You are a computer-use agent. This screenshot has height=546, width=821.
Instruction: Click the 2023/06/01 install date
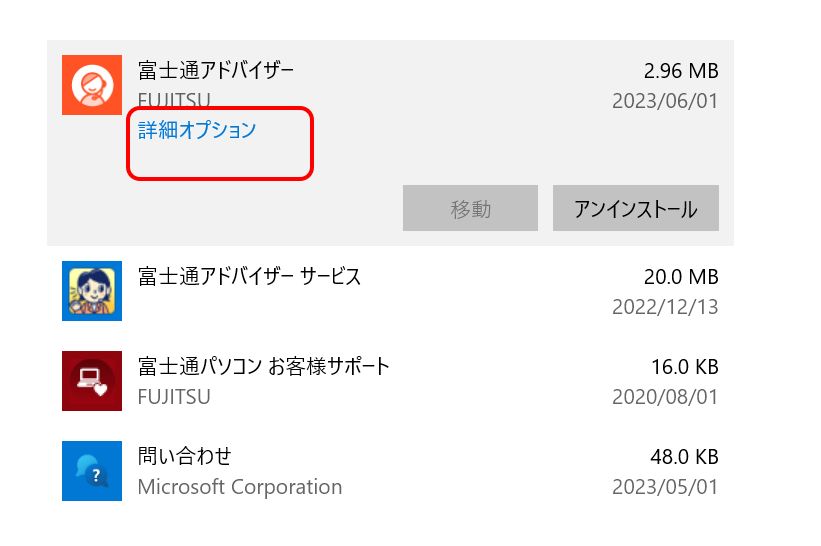click(x=665, y=102)
